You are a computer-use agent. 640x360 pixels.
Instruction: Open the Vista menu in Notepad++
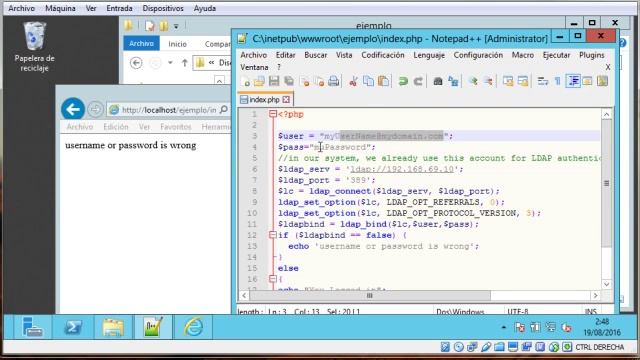[344, 55]
